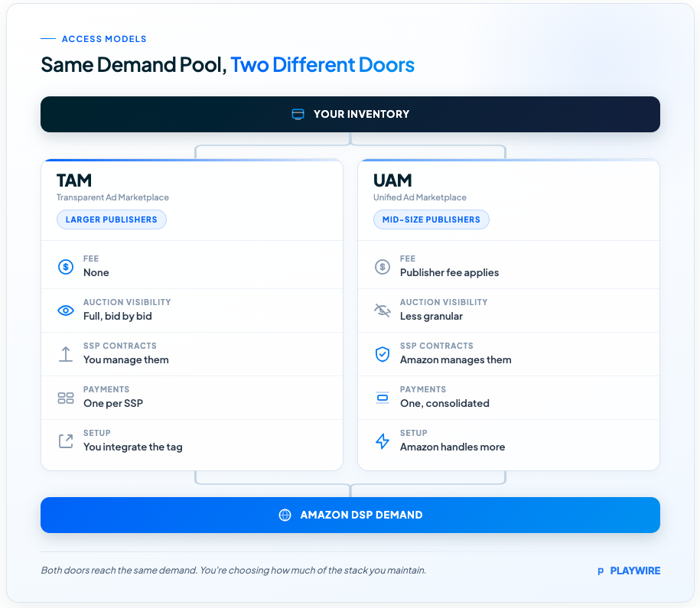
Task: Click the TAM auction visibility eye icon
Action: pyautogui.click(x=66, y=311)
